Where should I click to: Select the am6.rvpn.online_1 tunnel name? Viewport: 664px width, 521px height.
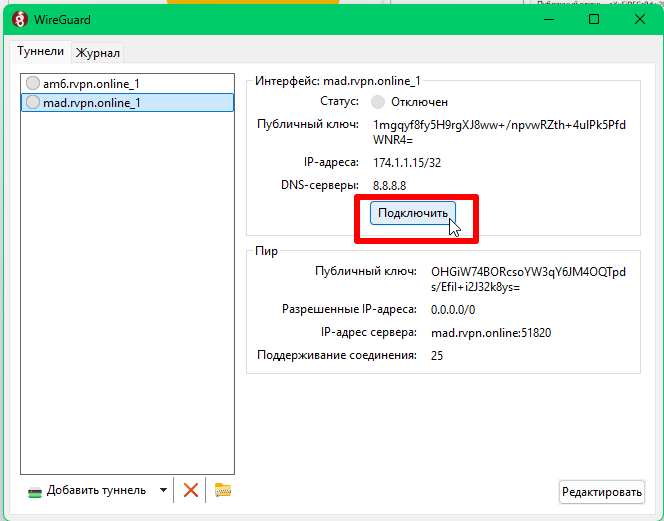91,84
